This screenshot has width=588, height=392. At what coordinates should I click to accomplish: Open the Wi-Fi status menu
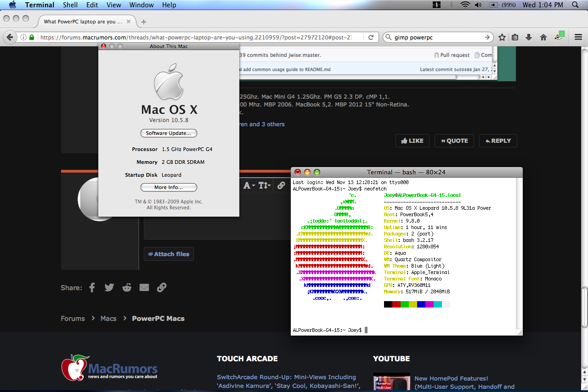pyautogui.click(x=465, y=5)
